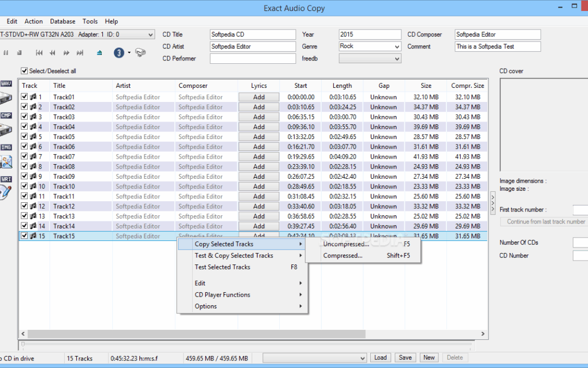Image resolution: width=588 pixels, height=368 pixels.
Task: Click the WAV uncompressed copy icon
Action: 5,93
